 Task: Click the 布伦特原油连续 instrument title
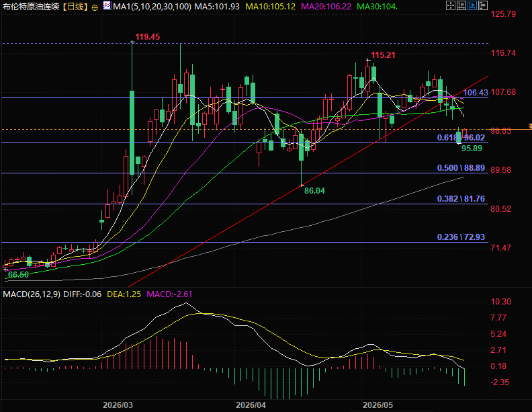coord(31,7)
